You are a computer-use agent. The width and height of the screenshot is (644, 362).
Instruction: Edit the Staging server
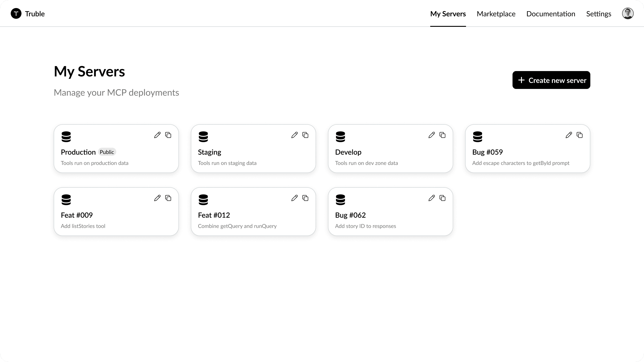click(x=294, y=135)
